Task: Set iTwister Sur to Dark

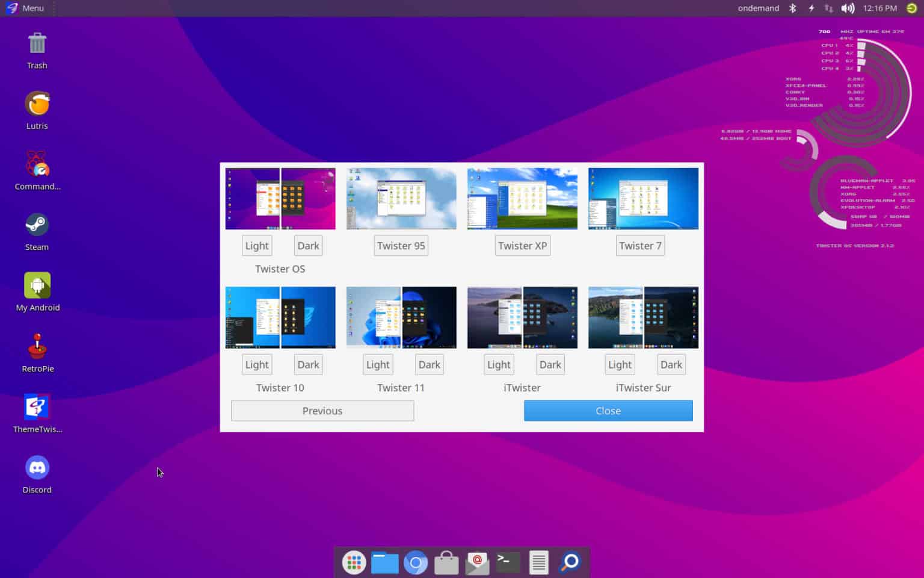Action: pos(671,364)
